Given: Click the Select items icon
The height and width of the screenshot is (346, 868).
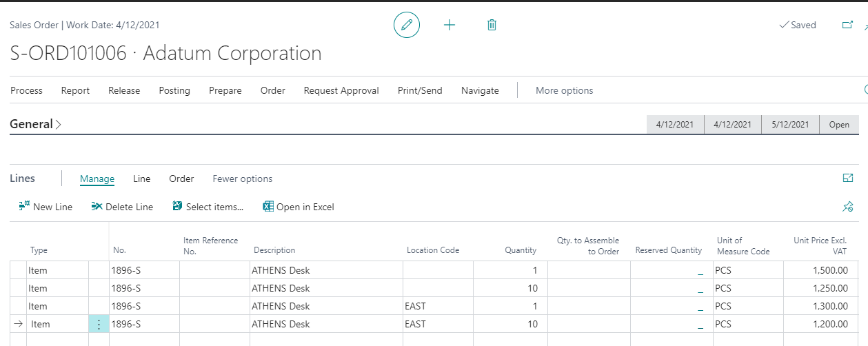Looking at the screenshot, I should [177, 207].
